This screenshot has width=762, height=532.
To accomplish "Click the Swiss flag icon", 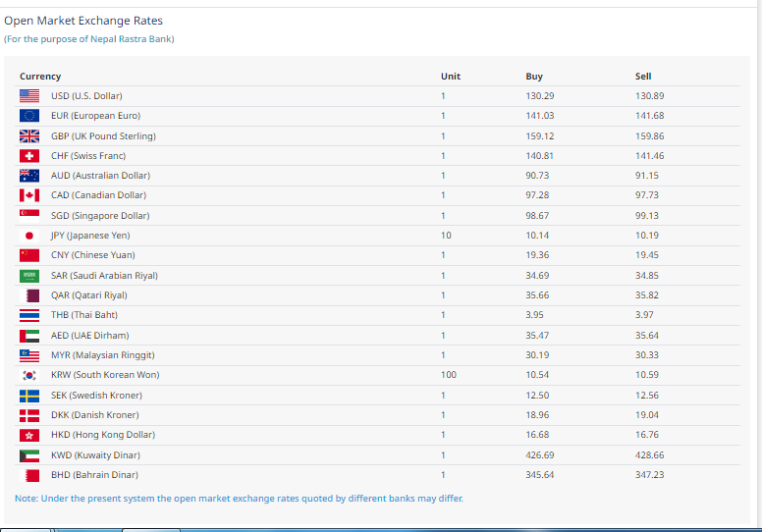I will tap(29, 156).
